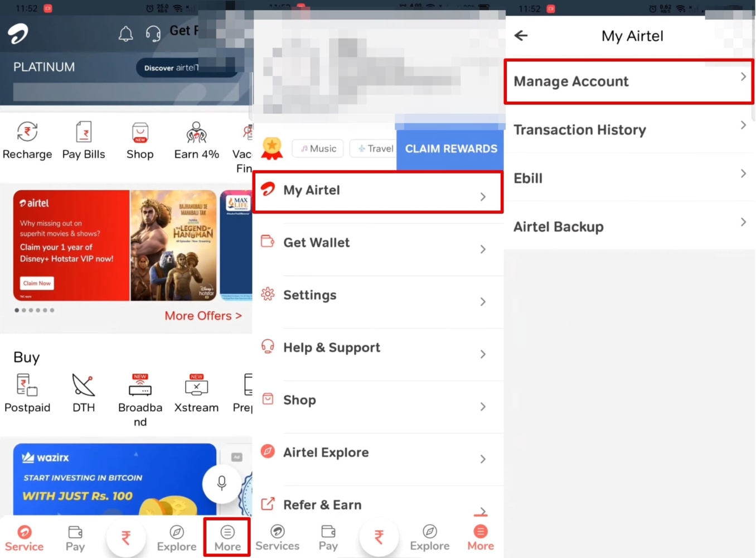Select the Recharge icon
Viewport: 756px width, 558px height.
click(x=27, y=133)
